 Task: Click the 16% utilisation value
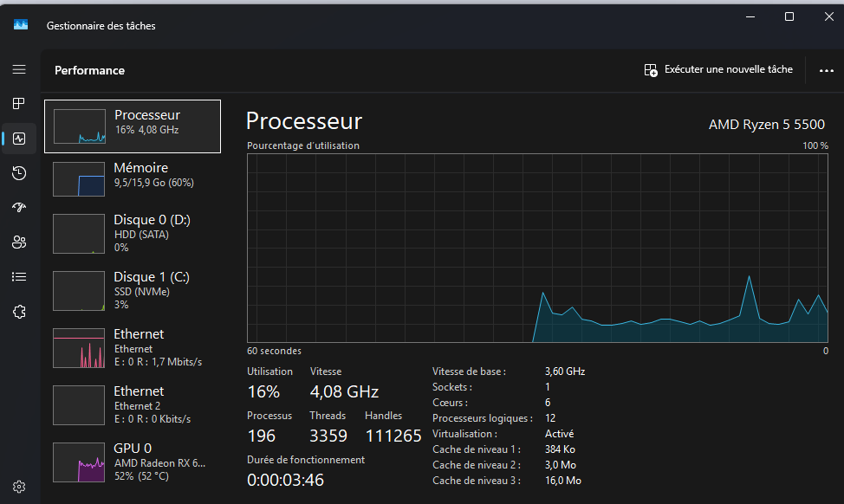point(263,391)
